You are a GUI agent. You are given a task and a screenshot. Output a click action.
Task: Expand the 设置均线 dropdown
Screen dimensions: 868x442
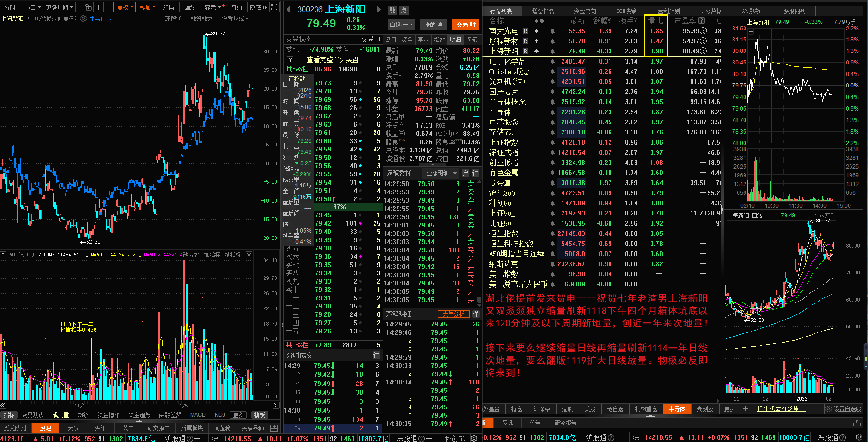[235, 18]
